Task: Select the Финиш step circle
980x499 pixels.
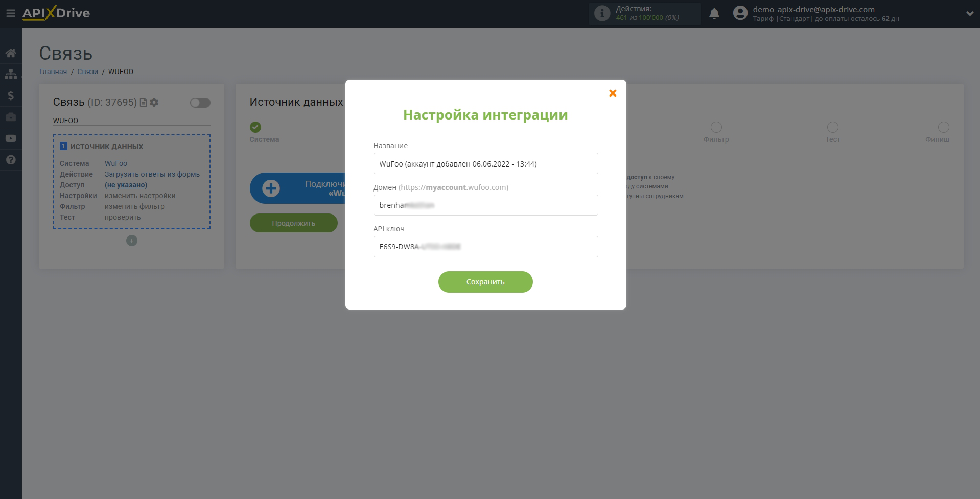Action: pyautogui.click(x=944, y=127)
